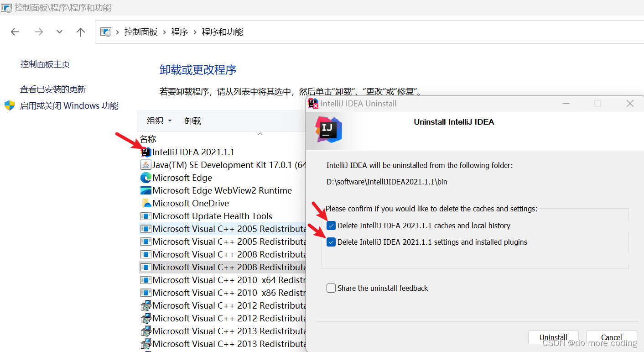Viewport: 644px width, 352px height.
Task: Click the uninstaller title bar icon
Action: [313, 104]
